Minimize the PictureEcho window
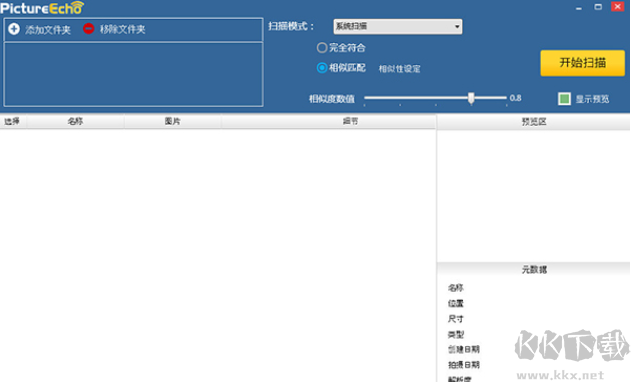 coord(579,7)
